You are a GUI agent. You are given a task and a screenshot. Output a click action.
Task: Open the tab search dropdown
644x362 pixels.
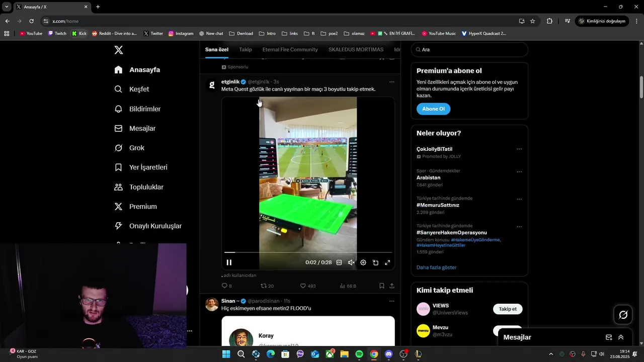[7, 7]
